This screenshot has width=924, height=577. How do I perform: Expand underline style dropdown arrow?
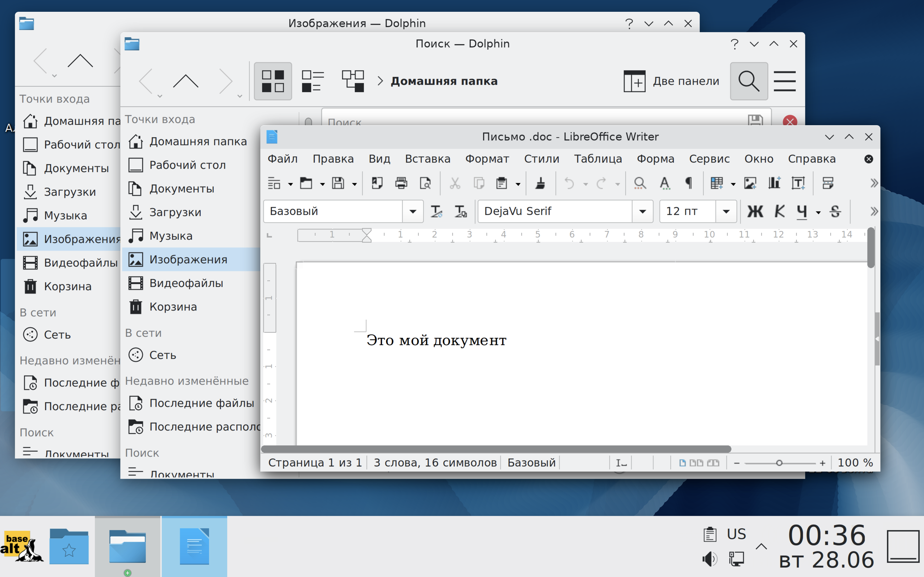(818, 212)
